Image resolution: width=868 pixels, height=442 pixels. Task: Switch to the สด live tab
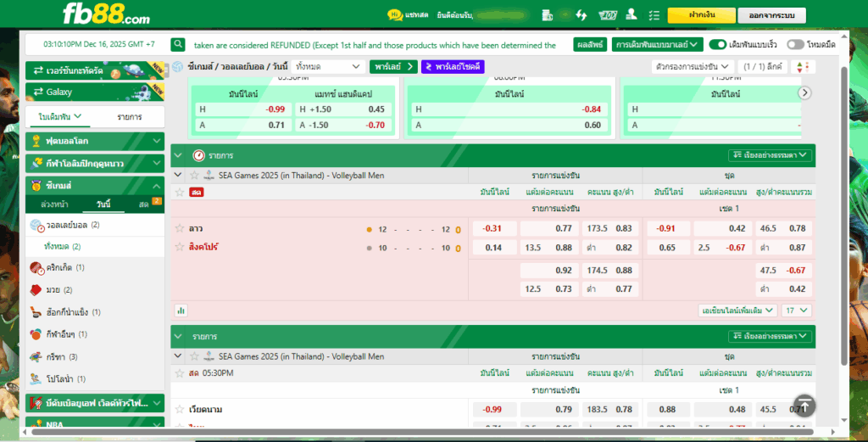pyautogui.click(x=144, y=204)
